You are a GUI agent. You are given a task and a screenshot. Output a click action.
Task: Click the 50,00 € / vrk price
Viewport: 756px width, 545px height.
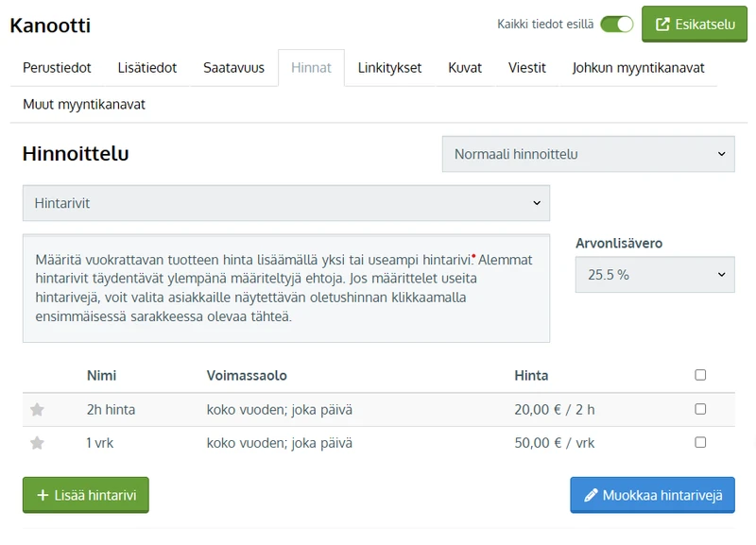[x=555, y=443]
